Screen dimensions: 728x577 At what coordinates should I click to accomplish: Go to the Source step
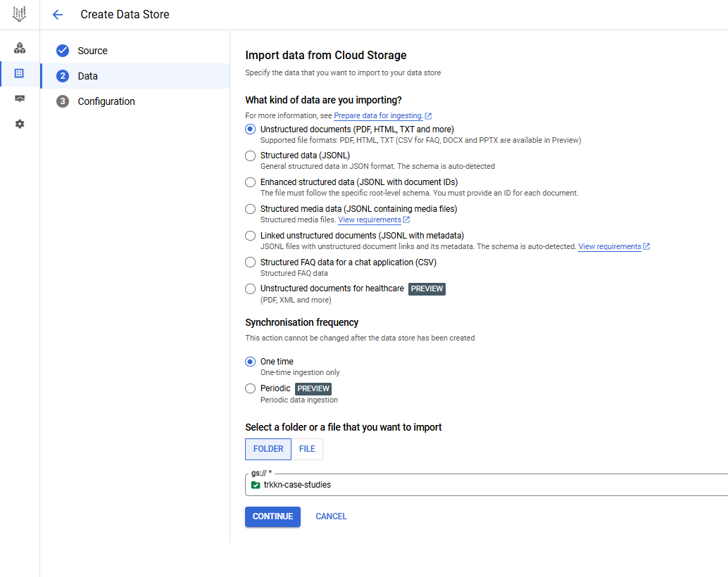[92, 51]
